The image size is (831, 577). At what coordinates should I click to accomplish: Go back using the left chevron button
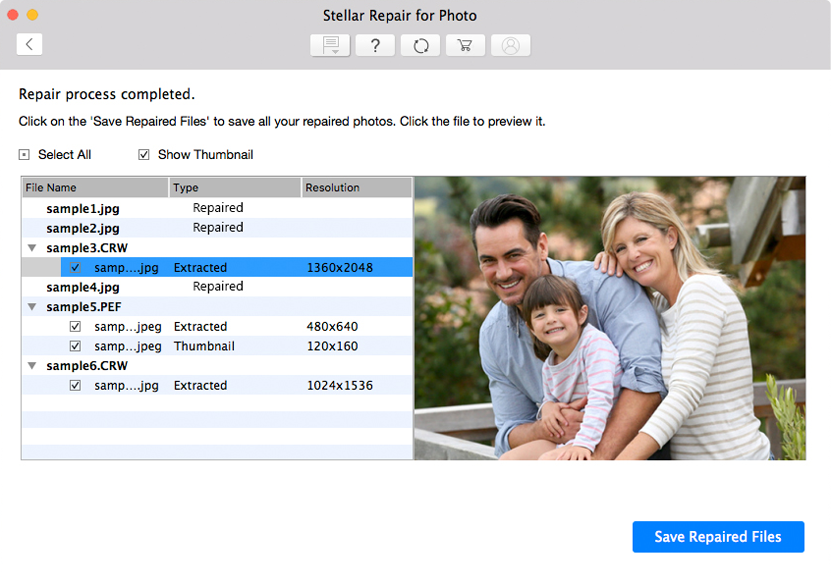coord(29,44)
